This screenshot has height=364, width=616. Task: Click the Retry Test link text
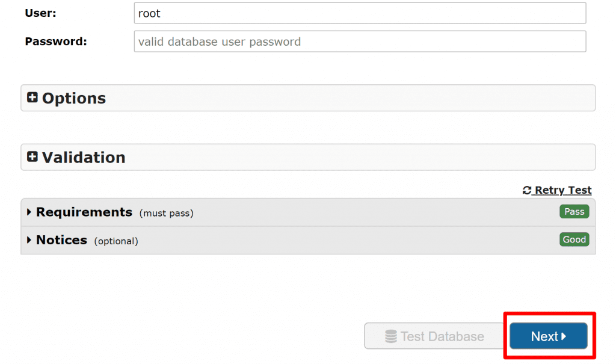pyautogui.click(x=563, y=190)
